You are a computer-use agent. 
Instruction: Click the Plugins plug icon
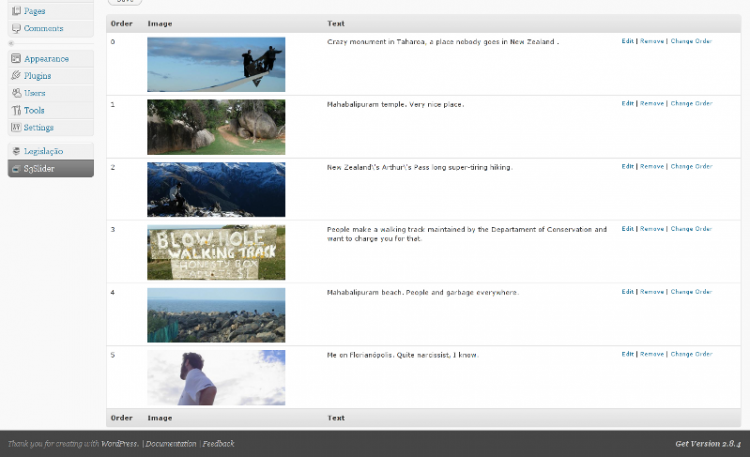[16, 75]
